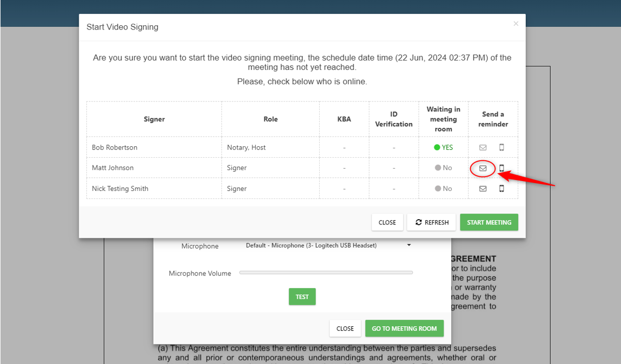The height and width of the screenshot is (364, 621).
Task: Close the microphone settings dialog
Action: [345, 328]
